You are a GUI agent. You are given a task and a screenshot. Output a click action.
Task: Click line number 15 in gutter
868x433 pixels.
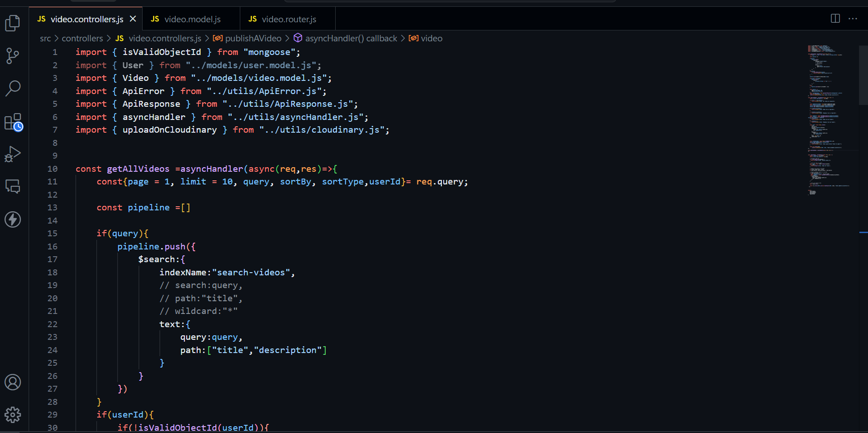pos(52,234)
